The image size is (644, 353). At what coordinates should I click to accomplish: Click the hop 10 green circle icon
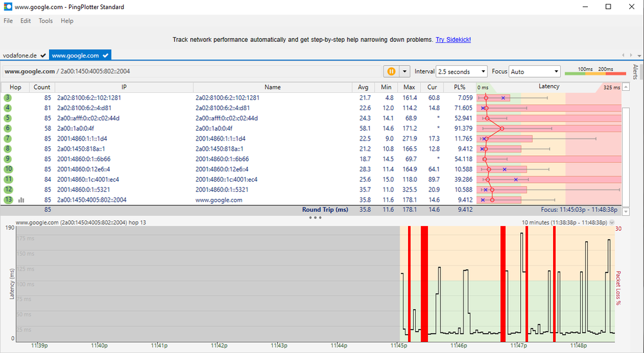pos(8,169)
